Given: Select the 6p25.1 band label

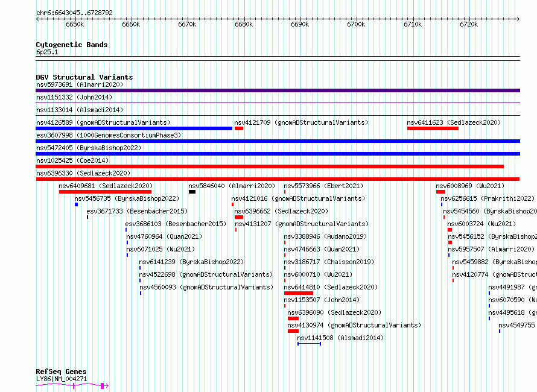Looking at the screenshot, I should pyautogui.click(x=47, y=52).
